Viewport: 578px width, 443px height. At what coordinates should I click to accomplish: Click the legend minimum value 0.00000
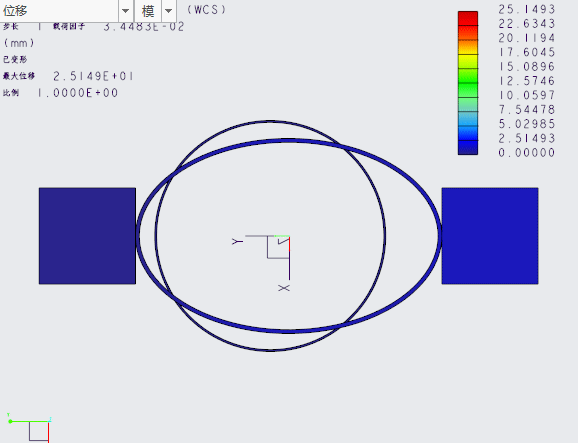[527, 153]
